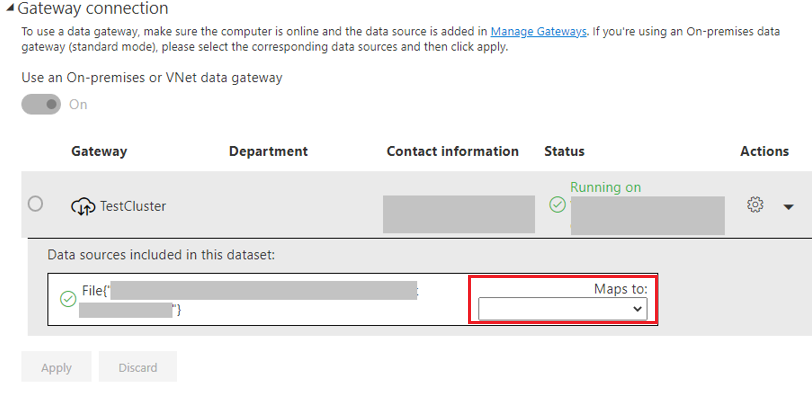
Task: Open the Maps to dropdown
Action: (562, 309)
